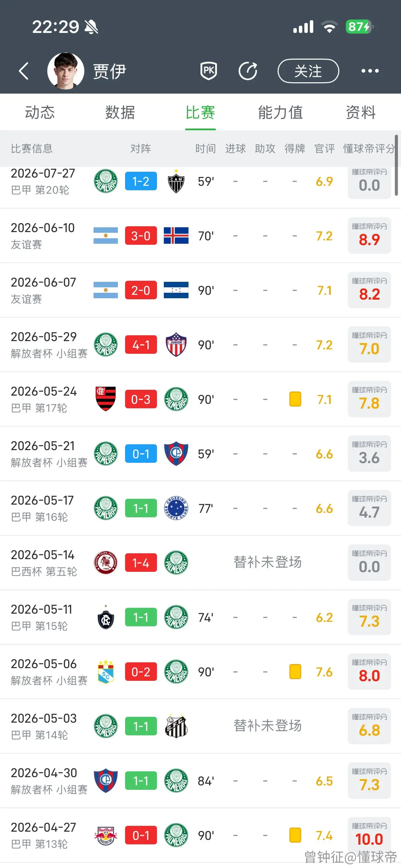Tap the back arrow icon

pyautogui.click(x=24, y=71)
